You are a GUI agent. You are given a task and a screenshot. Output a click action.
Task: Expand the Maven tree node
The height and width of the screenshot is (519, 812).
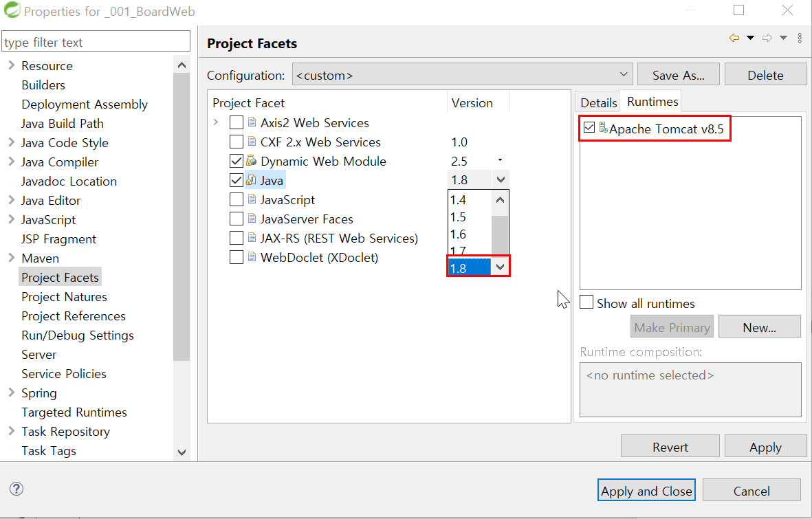click(12, 257)
